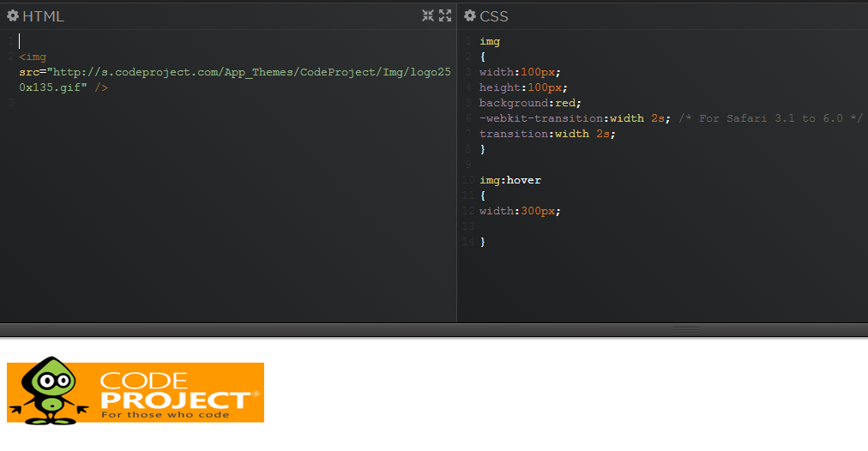Screen dimensions: 868x451
Task: Click the 'transition:width 2s;' CSS line
Action: click(547, 134)
